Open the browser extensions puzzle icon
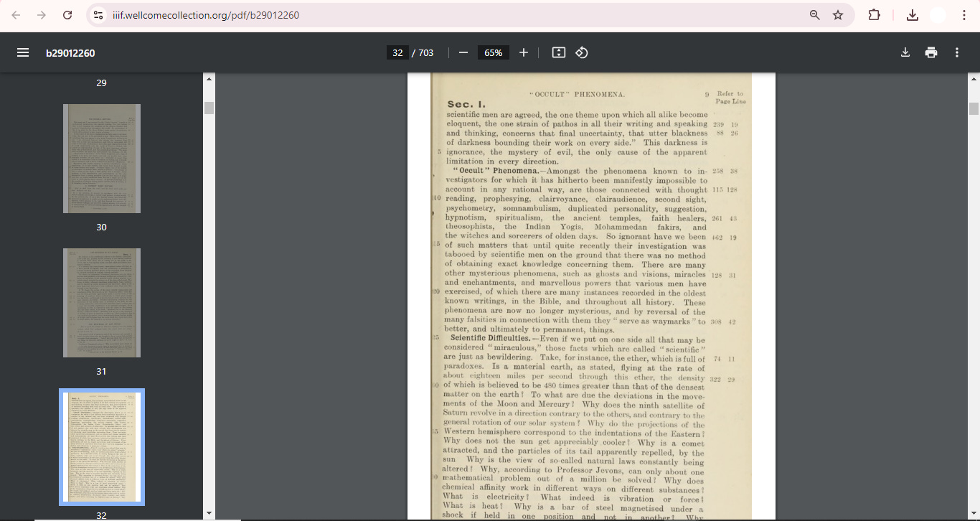980x521 pixels. pos(874,15)
